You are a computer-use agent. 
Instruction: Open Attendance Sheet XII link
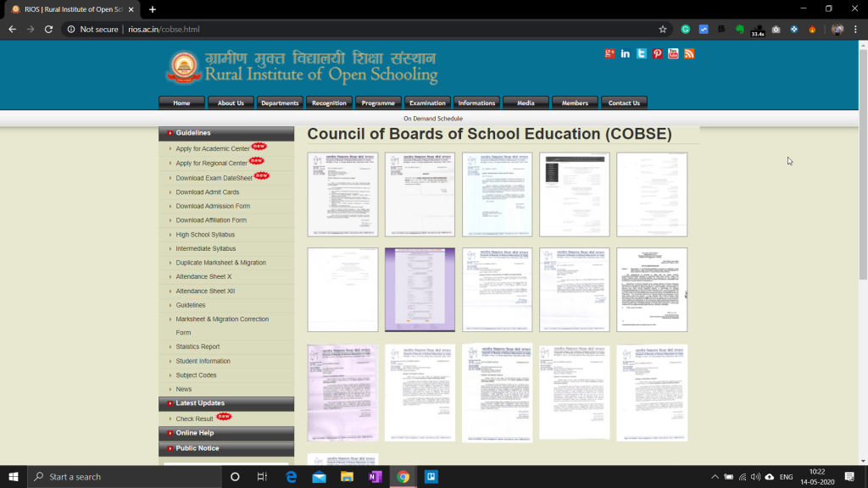click(x=205, y=291)
